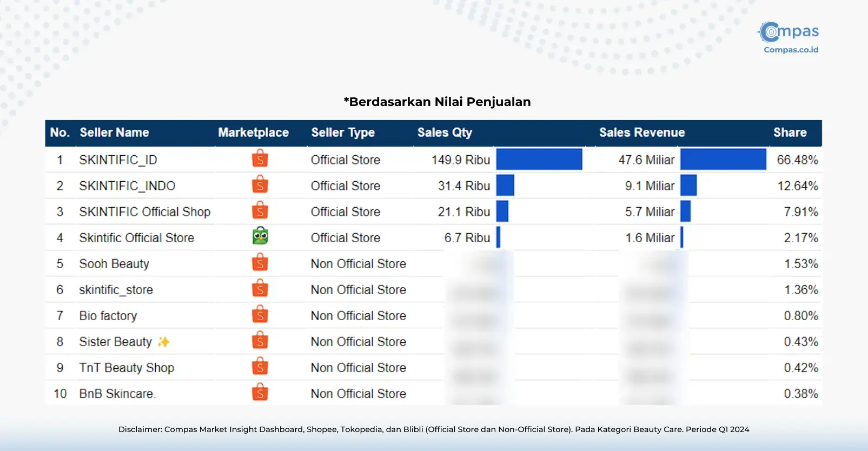Click the disclaimer text at the bottom
This screenshot has width=868, height=451.
434,429
